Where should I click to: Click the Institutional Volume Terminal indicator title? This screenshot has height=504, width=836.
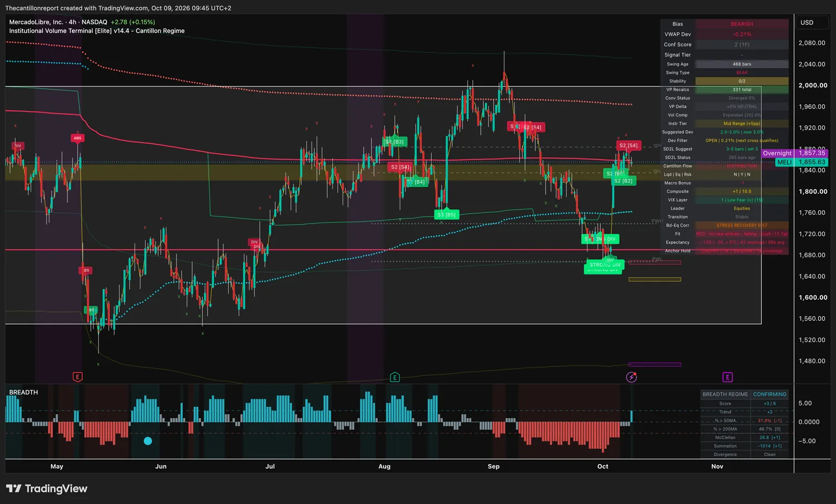coord(97,31)
